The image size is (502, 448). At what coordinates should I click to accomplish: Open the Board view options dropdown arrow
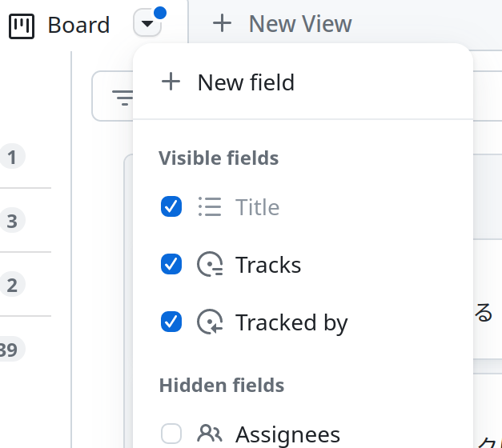pos(147,23)
